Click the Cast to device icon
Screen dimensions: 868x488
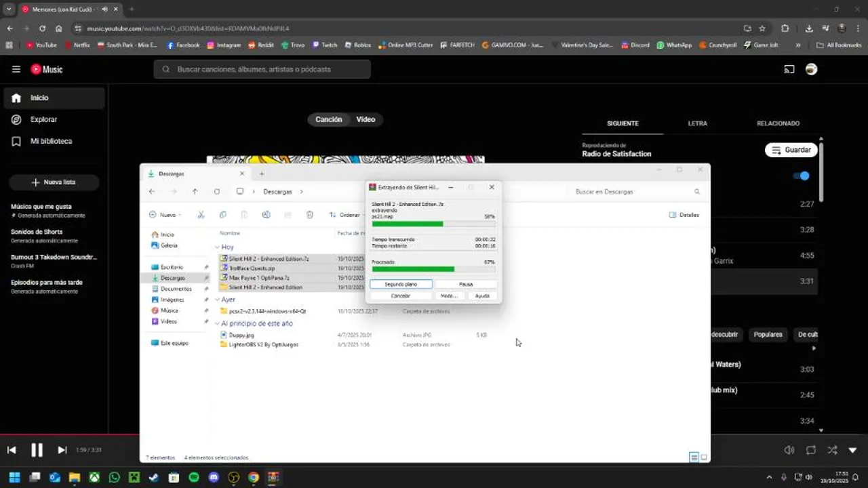(789, 69)
